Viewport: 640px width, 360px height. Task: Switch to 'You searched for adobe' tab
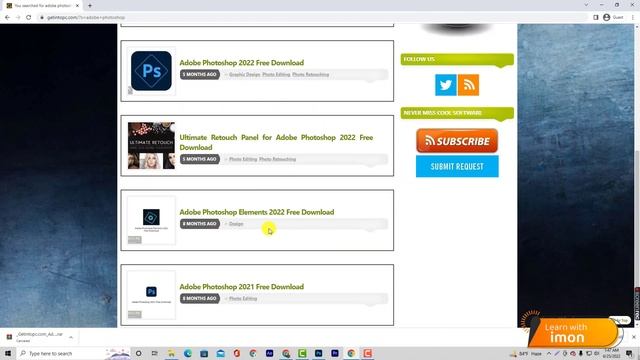tap(42, 6)
